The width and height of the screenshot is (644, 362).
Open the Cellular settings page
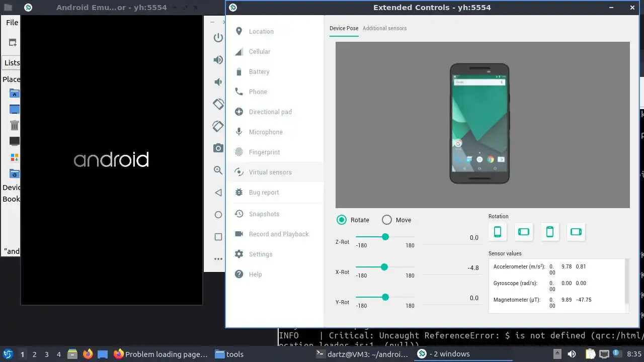pos(275,51)
